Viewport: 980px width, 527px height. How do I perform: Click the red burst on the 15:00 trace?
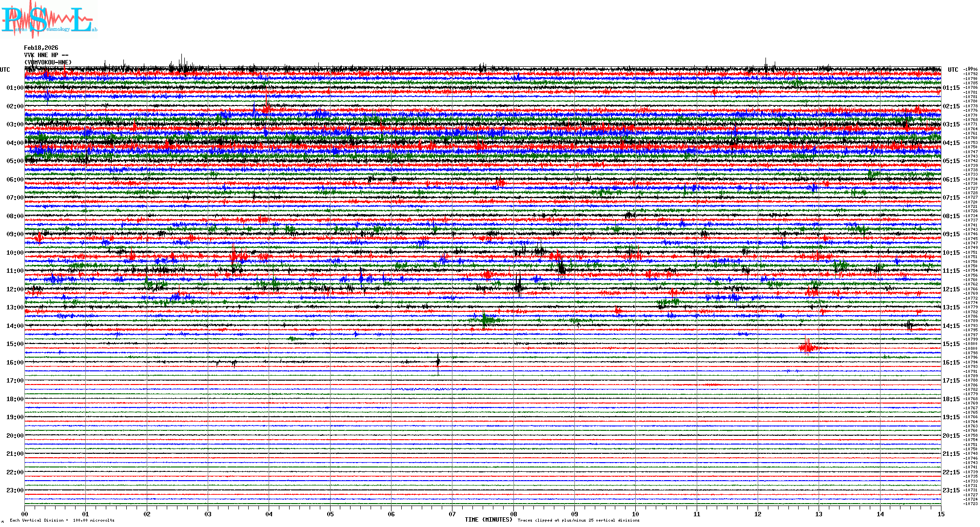coord(808,347)
